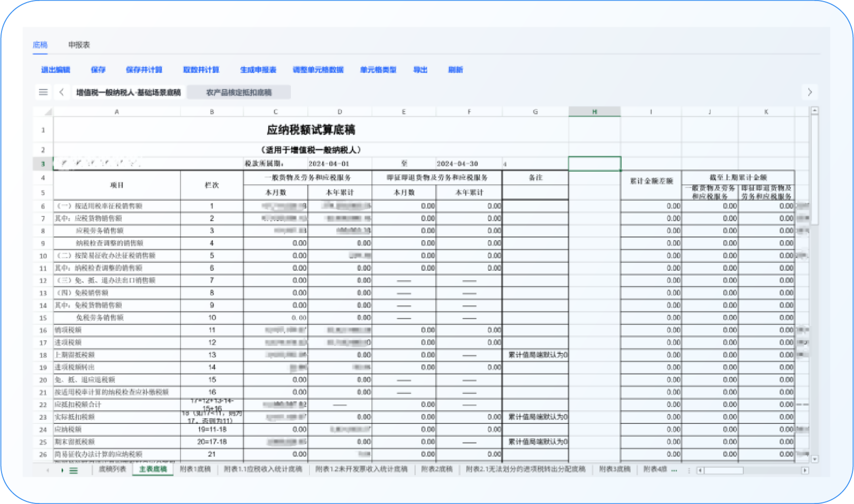Select the column H header
Image resolution: width=854 pixels, height=504 pixels.
pos(594,112)
